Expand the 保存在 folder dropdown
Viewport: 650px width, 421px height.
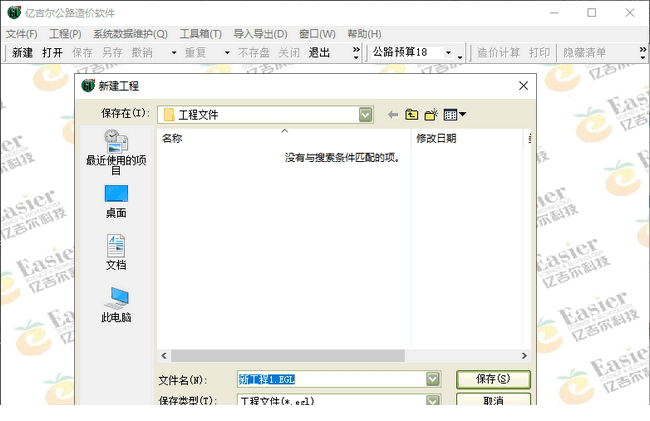365,115
